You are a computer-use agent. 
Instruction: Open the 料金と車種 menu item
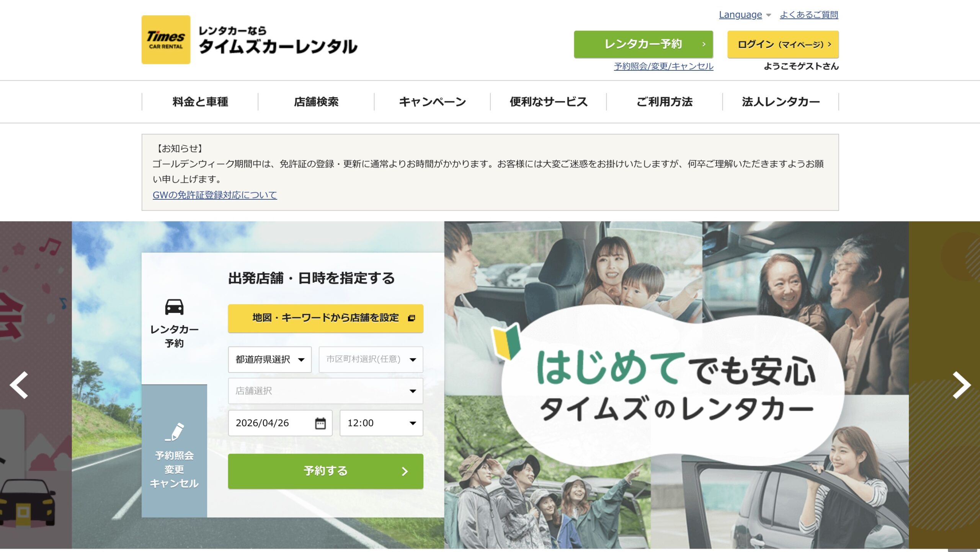[200, 102]
